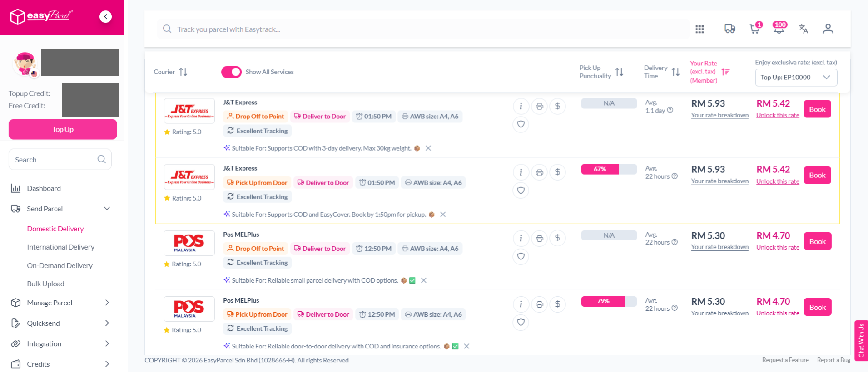Screen dimensions: 868x372
Task: Select Domestic Delivery
Action: pos(55,229)
